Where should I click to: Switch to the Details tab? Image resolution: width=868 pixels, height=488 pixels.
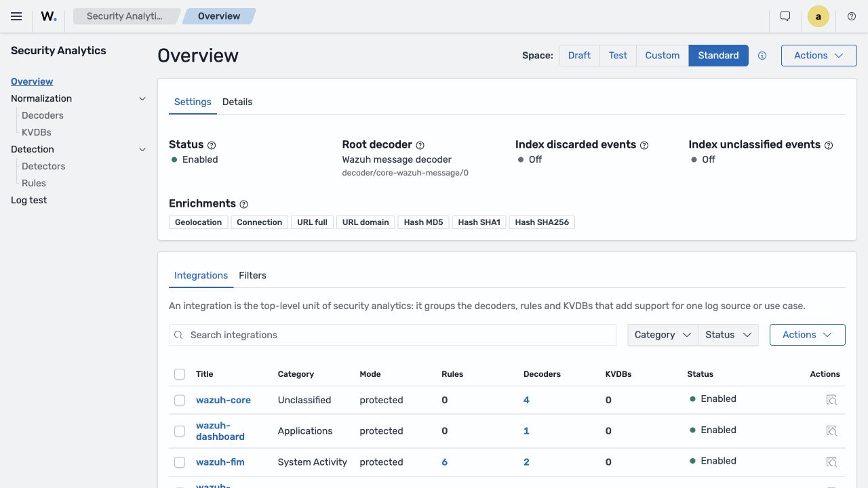pyautogui.click(x=237, y=102)
